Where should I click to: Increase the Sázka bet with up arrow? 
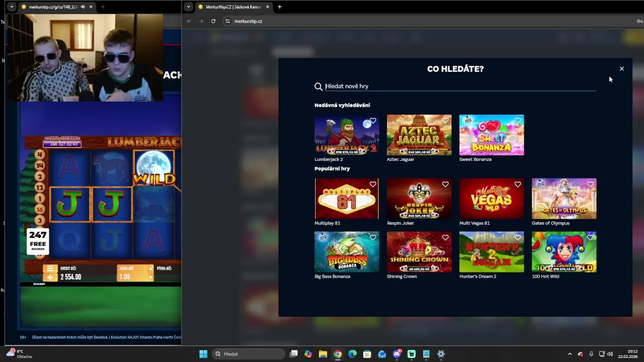[x=150, y=268]
